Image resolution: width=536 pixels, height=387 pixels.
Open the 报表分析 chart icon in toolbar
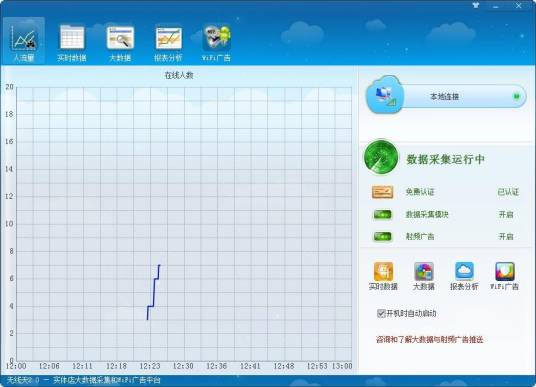[168, 38]
